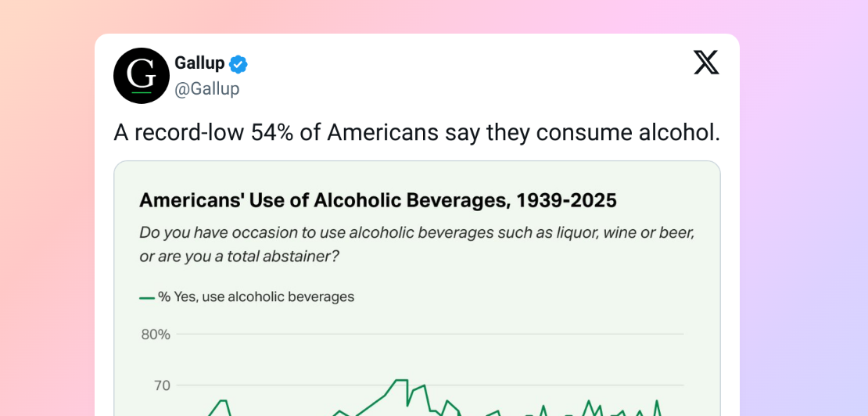This screenshot has width=868, height=416.
Task: Select the '% Yes, use alcoholic beverages' legend label
Action: pyautogui.click(x=256, y=297)
